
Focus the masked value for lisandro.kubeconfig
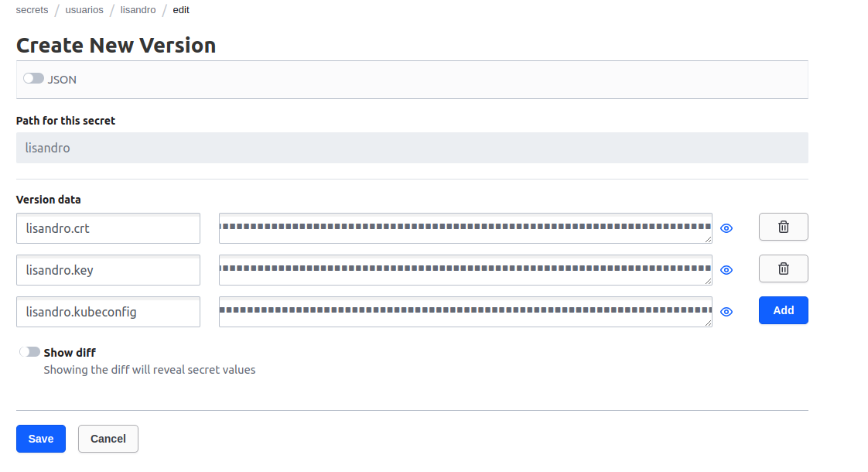pos(465,312)
